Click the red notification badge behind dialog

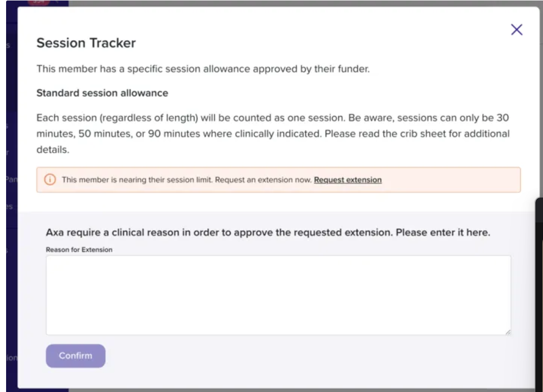click(38, 3)
